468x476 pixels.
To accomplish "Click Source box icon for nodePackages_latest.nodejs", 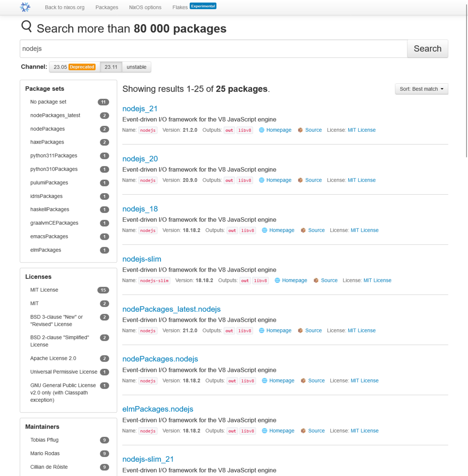I will (x=300, y=330).
